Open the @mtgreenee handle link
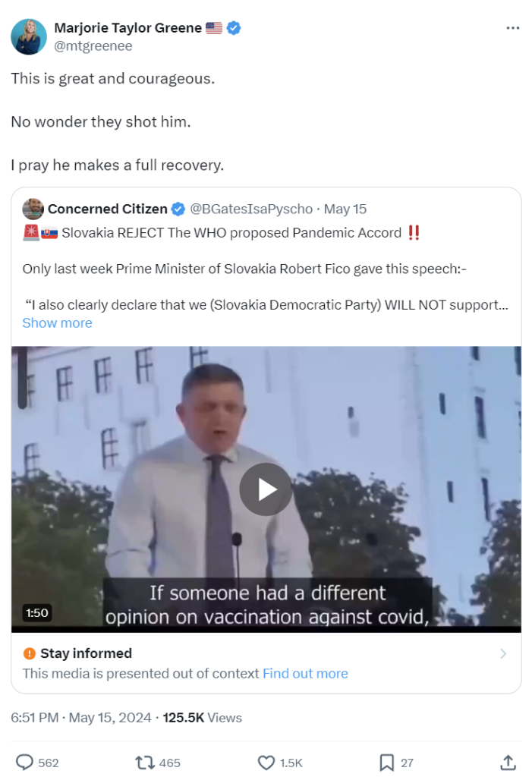Screen dimensions: 532x777 click(93, 46)
